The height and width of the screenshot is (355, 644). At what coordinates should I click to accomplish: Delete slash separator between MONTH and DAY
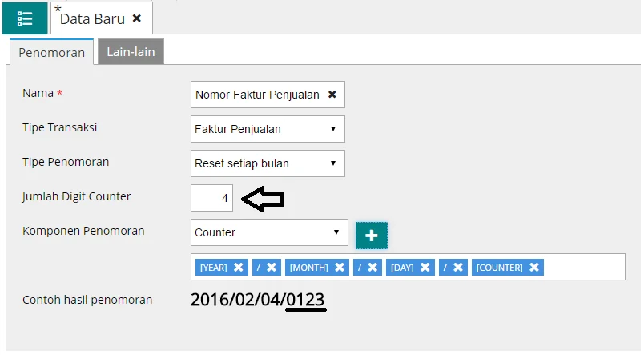[x=372, y=267]
